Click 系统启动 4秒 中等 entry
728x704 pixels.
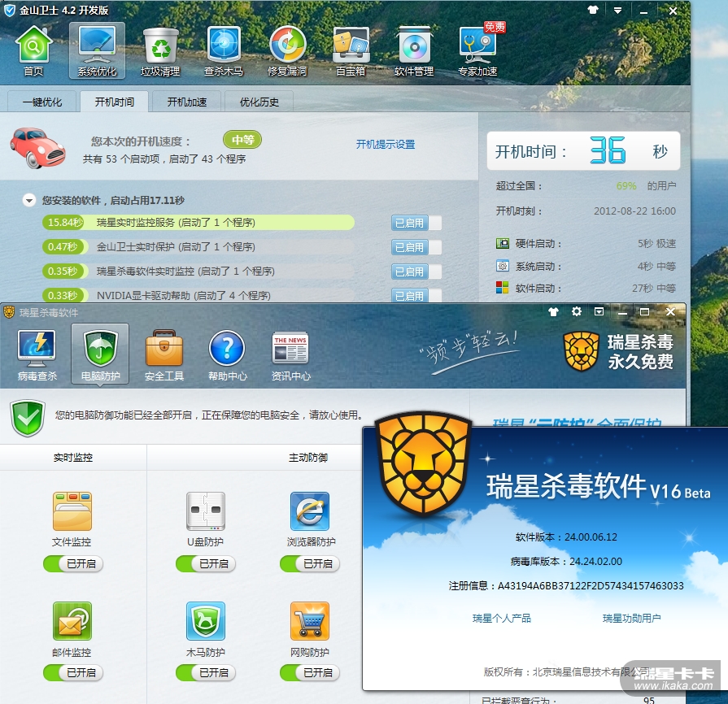[586, 267]
